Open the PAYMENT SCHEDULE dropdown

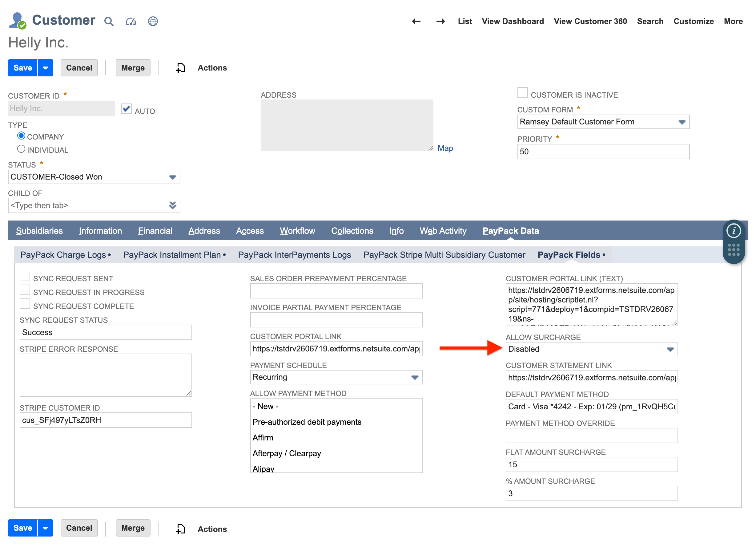pos(415,377)
